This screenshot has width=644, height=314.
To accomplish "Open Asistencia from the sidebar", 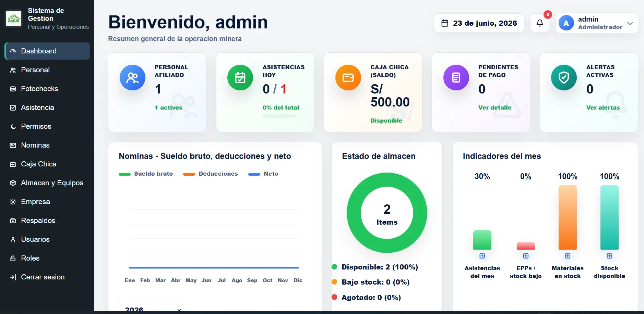I will pos(47,108).
